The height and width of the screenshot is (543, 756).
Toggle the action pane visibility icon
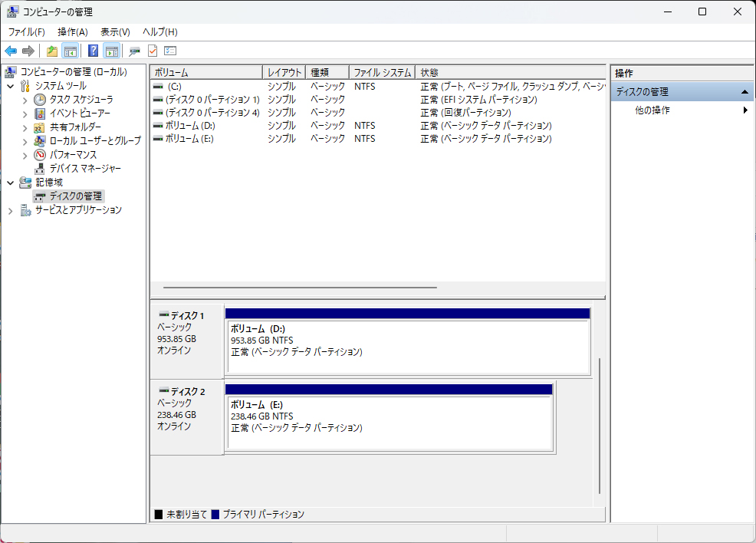click(112, 51)
